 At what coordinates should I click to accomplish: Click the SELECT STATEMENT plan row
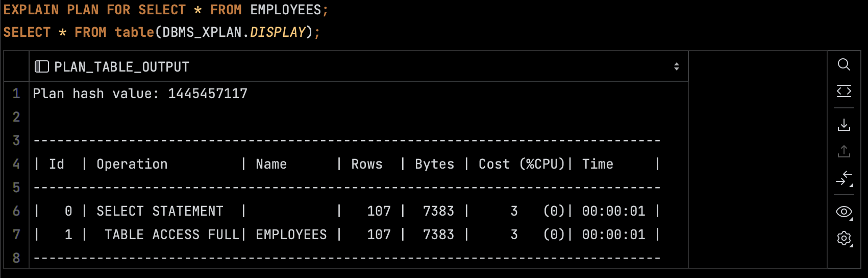point(359,211)
